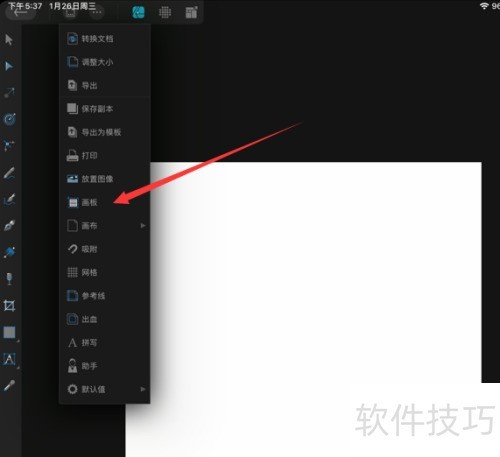Switch to the Pixel persona
This screenshot has width=500, height=457.
(x=165, y=13)
